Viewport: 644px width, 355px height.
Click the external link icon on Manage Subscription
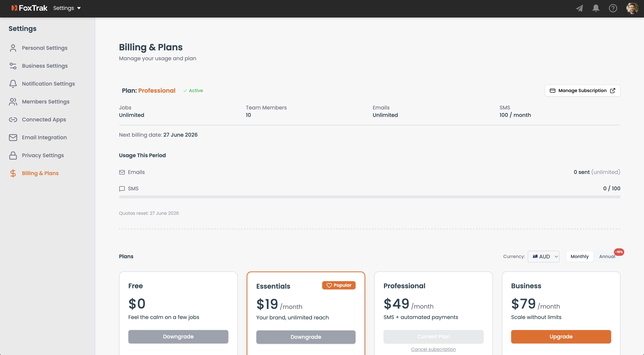(x=612, y=90)
